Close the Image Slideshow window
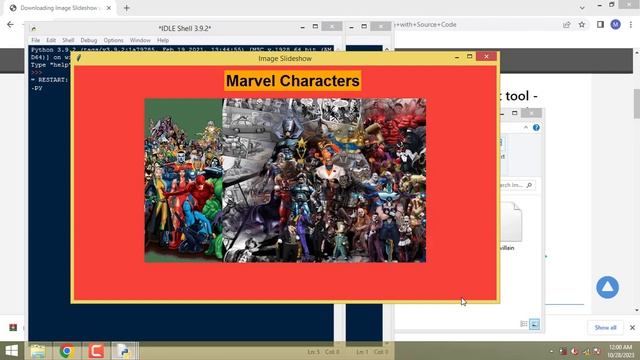This screenshot has height=360, width=640. (486, 56)
